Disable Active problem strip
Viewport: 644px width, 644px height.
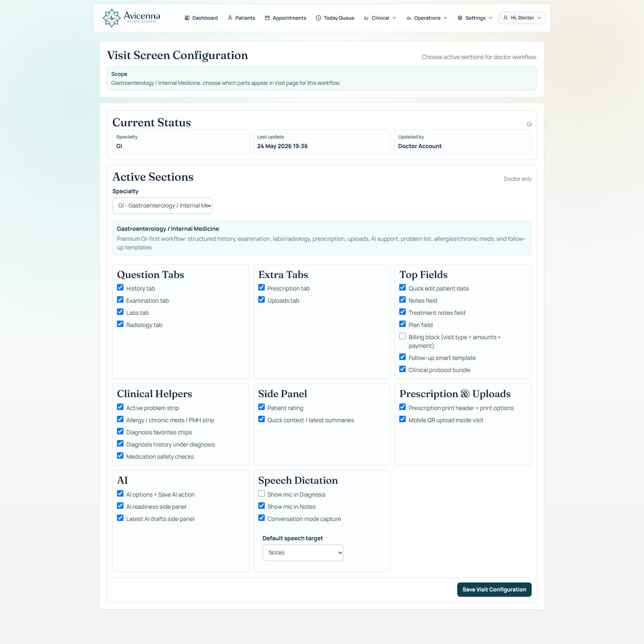click(x=120, y=407)
